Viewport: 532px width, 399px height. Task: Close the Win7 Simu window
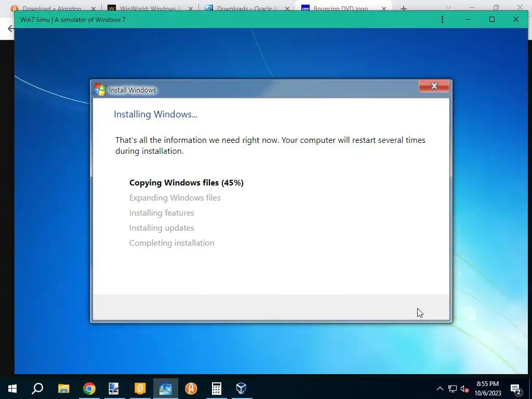516,20
